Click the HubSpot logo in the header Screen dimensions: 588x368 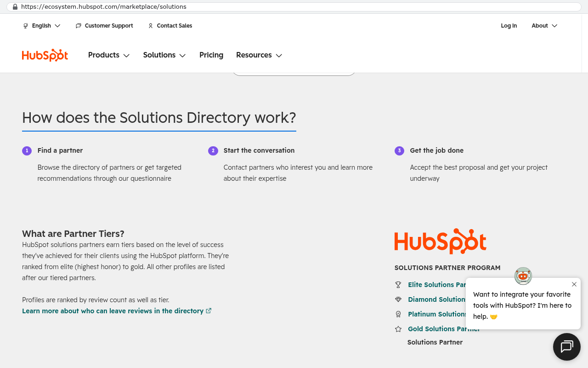(45, 55)
